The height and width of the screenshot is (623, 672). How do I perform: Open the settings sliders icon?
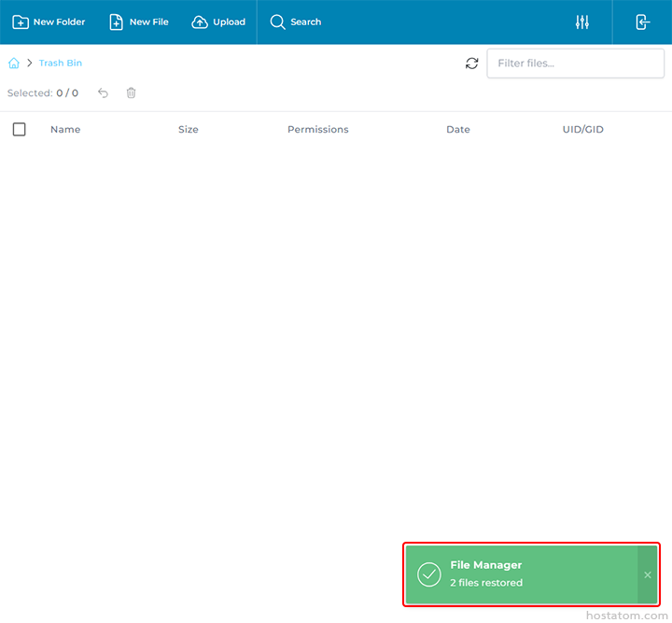[x=582, y=22]
